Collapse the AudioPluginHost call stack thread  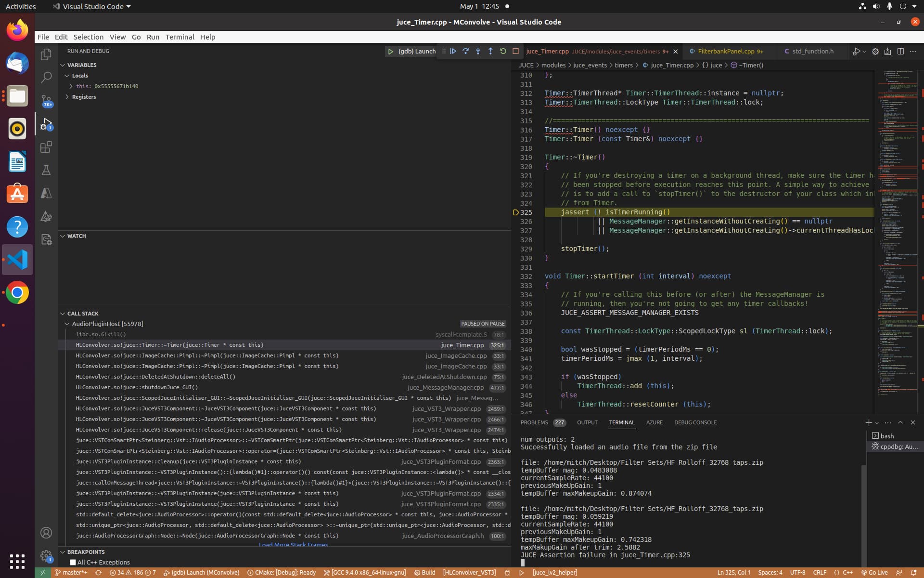67,324
